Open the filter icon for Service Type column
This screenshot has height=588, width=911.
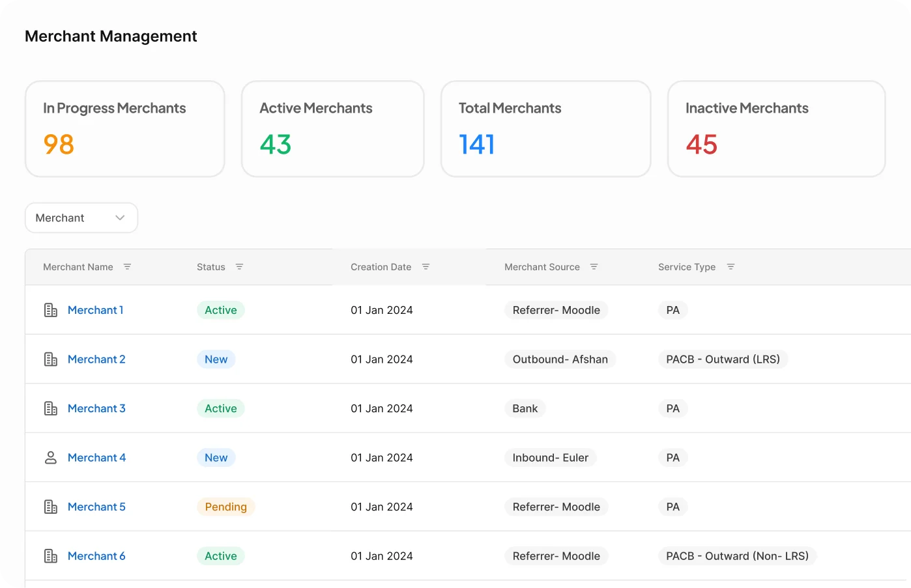[x=730, y=267]
